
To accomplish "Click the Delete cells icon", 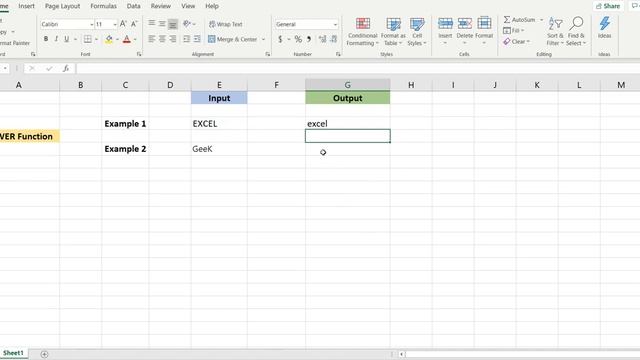I will pos(464,24).
